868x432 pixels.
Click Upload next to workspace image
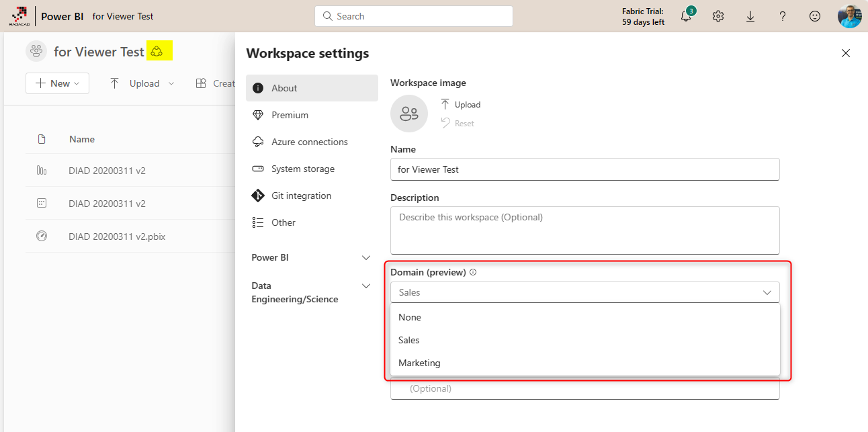461,104
